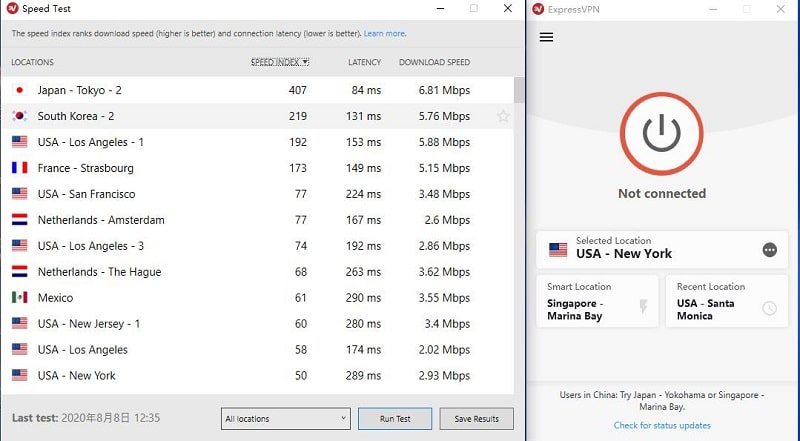Click the Download Speed column header
This screenshot has height=441, width=800.
click(x=434, y=62)
